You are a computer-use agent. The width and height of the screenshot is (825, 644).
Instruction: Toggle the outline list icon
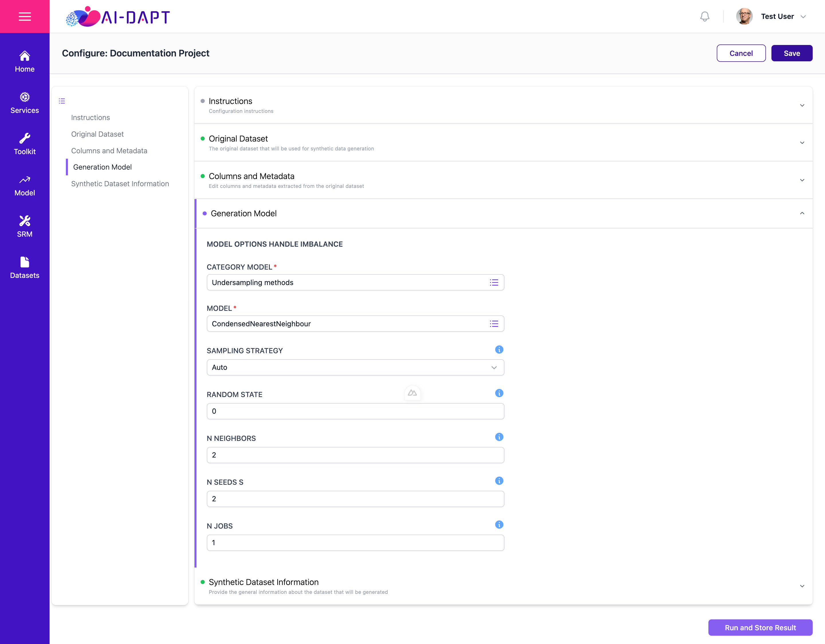[x=62, y=101]
